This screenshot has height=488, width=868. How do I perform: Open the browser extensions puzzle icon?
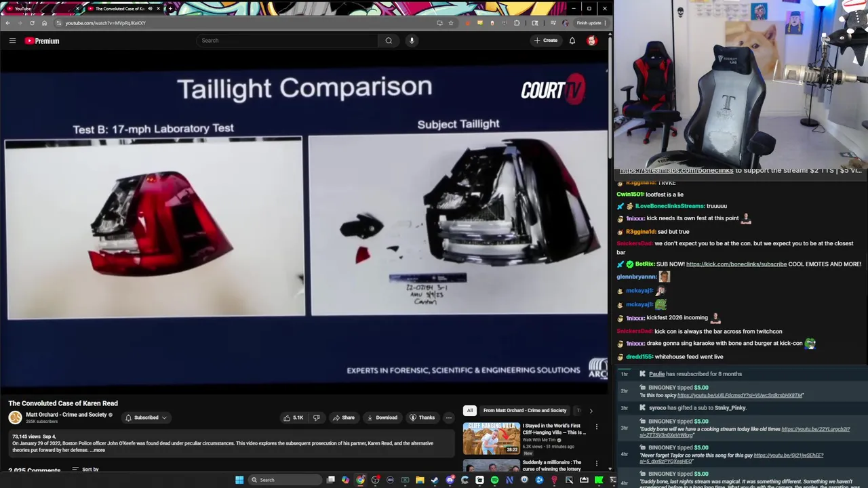pyautogui.click(x=517, y=23)
